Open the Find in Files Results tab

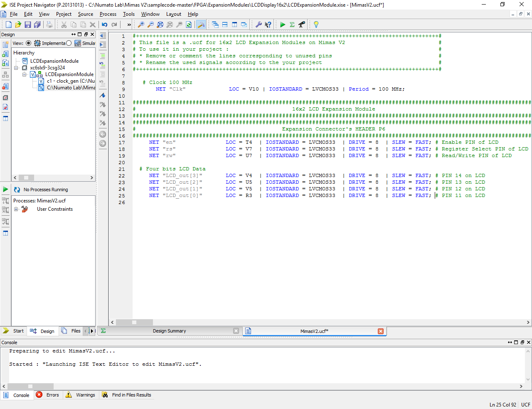tap(127, 395)
